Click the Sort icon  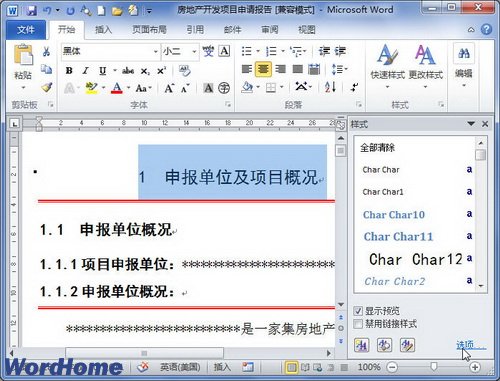pyautogui.click(x=330, y=87)
